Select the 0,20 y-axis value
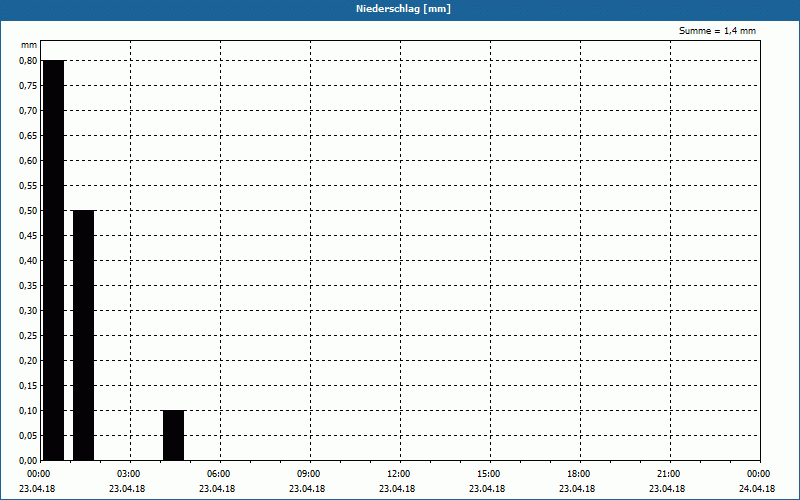The width and height of the screenshot is (800, 500). [28, 360]
